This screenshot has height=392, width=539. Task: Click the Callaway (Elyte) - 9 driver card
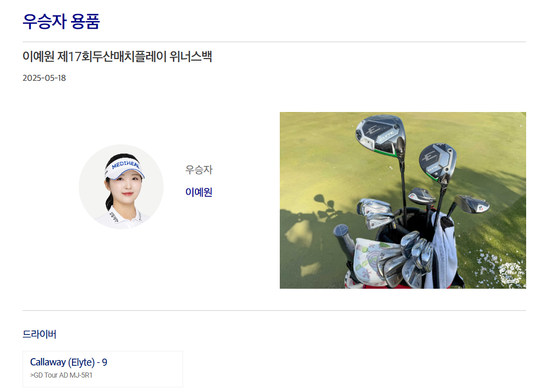click(103, 369)
